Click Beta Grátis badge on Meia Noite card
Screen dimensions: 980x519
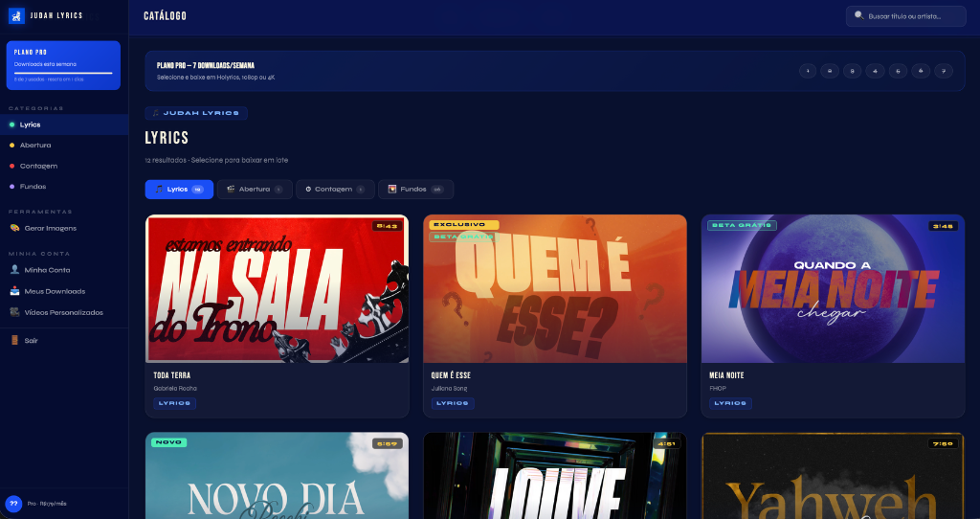[x=742, y=225]
